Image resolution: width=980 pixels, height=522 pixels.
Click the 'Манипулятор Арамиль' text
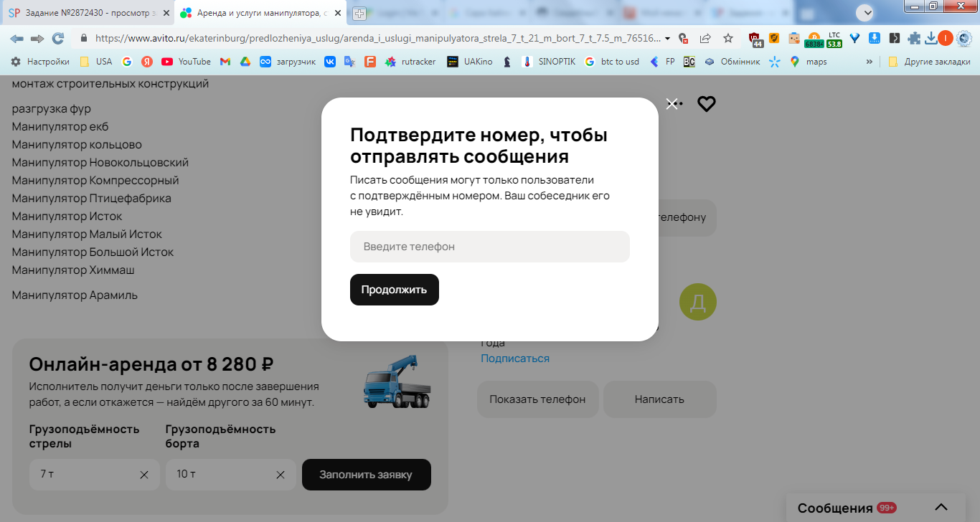pyautogui.click(x=75, y=295)
